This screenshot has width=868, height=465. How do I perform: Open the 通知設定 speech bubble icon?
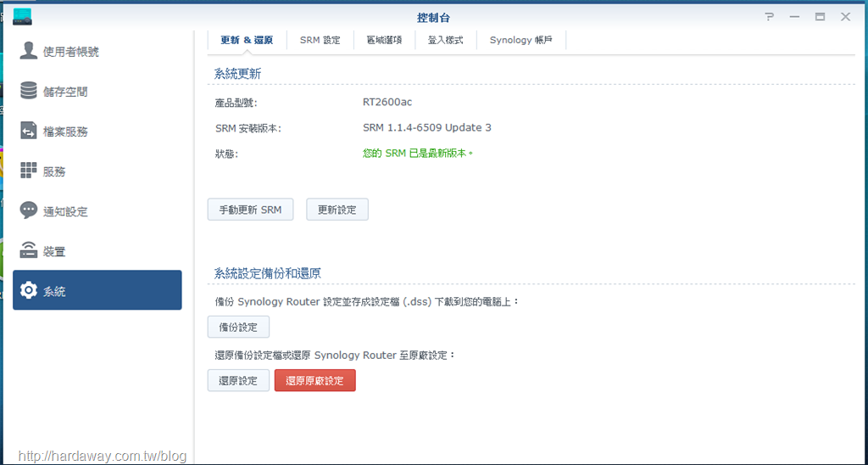click(x=28, y=210)
